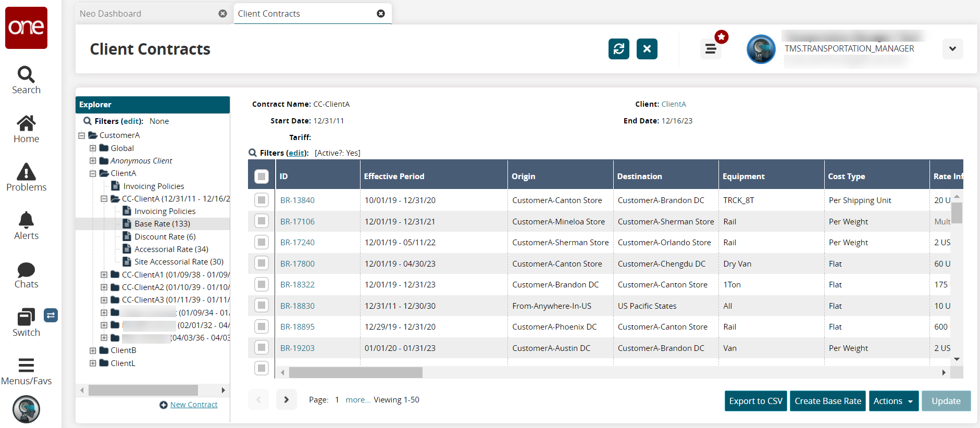The height and width of the screenshot is (428, 980).
Task: Open Menus/Favs hamburger icon
Action: click(x=26, y=365)
